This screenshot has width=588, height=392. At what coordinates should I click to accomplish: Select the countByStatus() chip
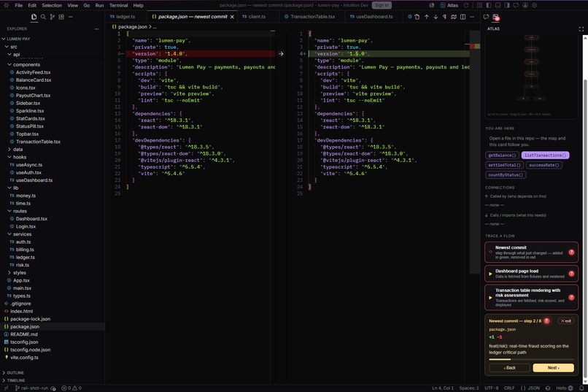pyautogui.click(x=506, y=174)
